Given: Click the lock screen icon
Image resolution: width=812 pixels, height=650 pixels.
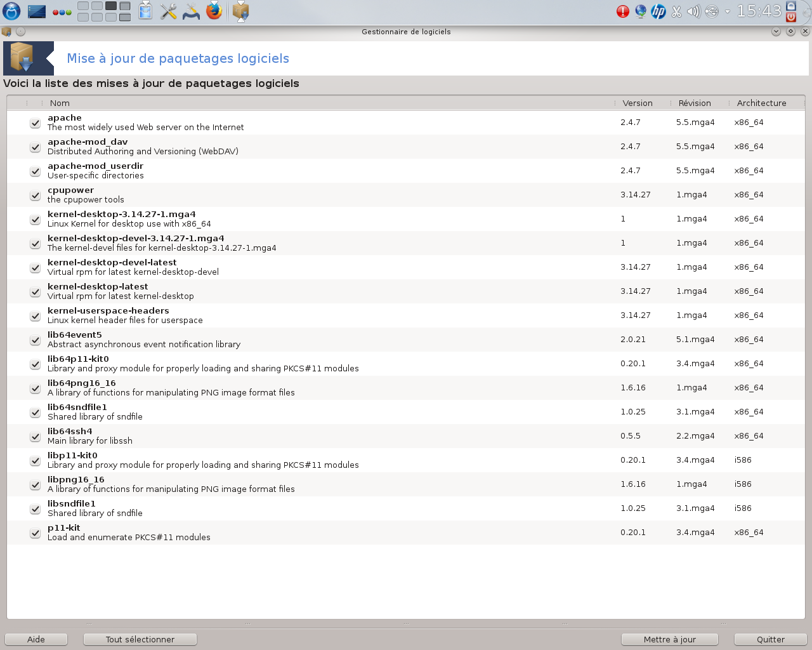Looking at the screenshot, I should tap(791, 6).
